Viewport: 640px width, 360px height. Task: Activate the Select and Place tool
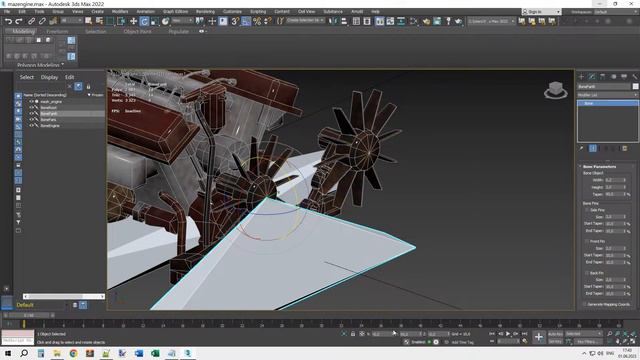(x=165, y=21)
